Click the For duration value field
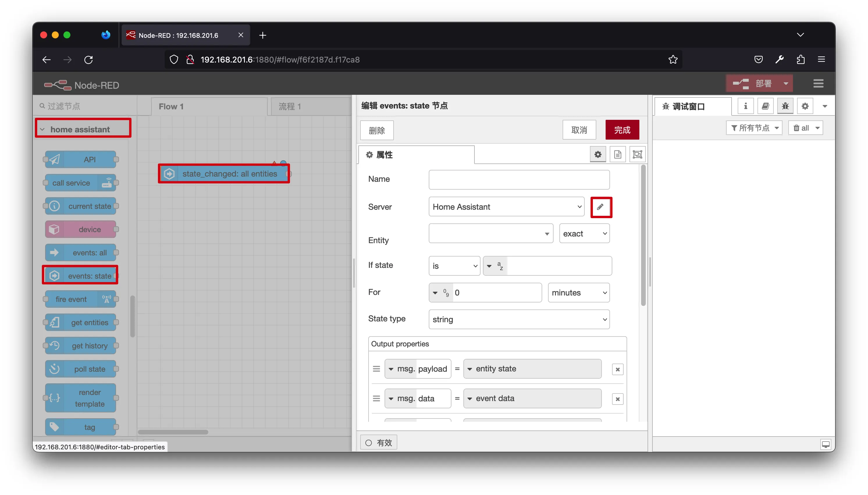The image size is (868, 495). pos(497,292)
